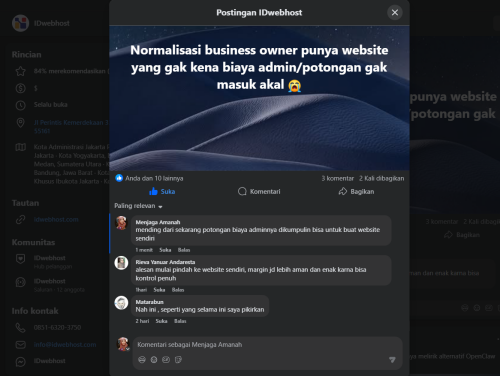Click the thumbs-up icon in Suka button
The image size is (500, 376).
coord(153,191)
